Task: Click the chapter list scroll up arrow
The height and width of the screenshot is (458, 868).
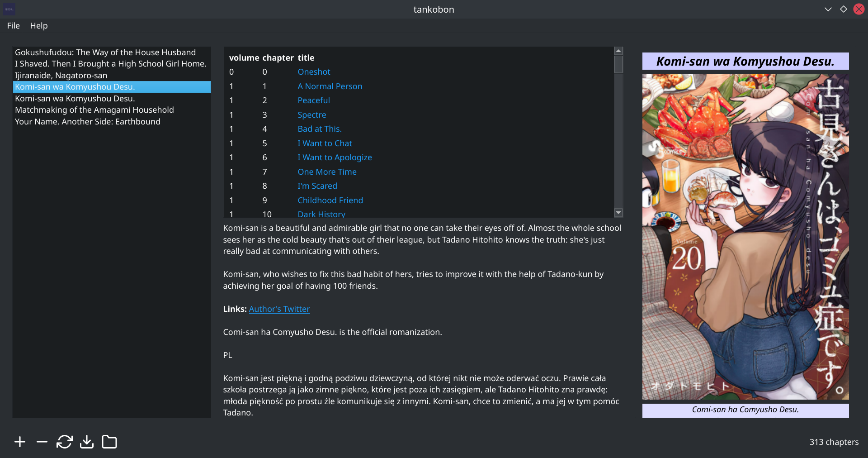Action: pos(618,51)
